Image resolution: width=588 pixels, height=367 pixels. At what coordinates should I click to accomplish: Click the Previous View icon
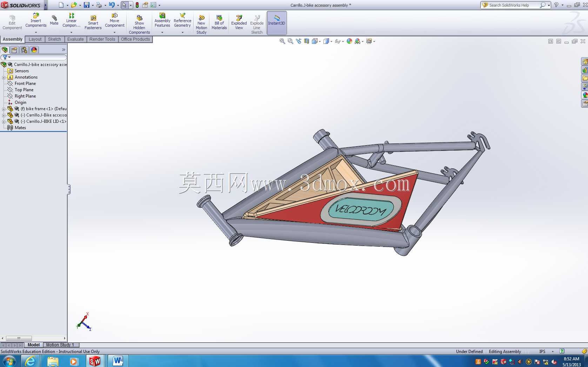299,41
